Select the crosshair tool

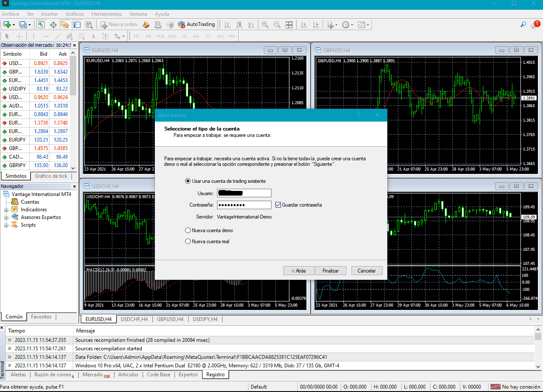click(19, 36)
